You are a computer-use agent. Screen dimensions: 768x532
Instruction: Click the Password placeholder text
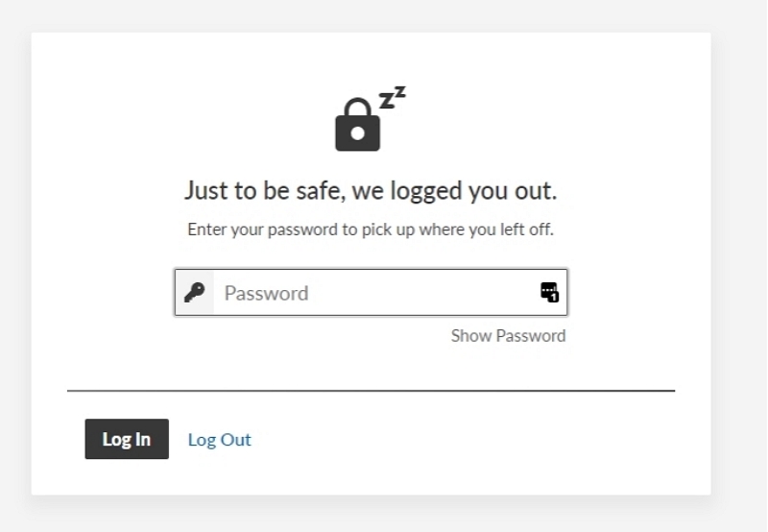(x=267, y=293)
